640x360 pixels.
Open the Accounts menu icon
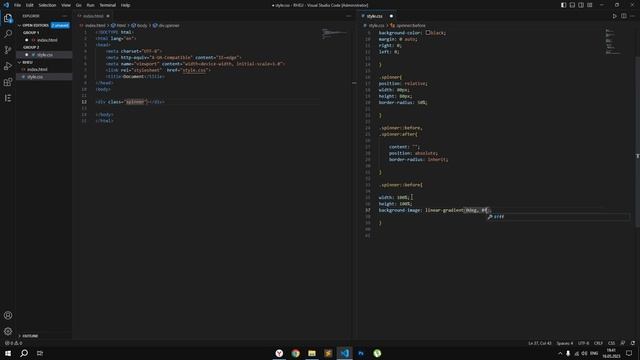pos(8,315)
